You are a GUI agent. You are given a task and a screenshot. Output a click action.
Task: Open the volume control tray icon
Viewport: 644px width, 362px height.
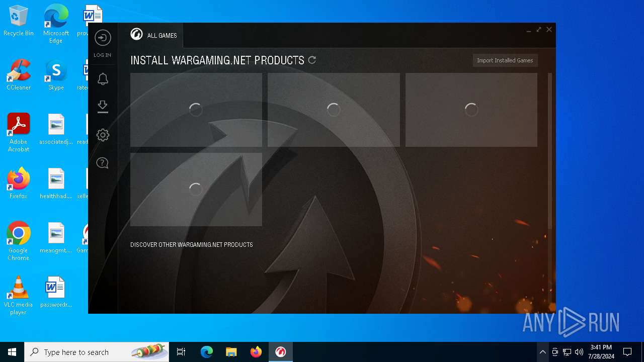[x=579, y=352]
